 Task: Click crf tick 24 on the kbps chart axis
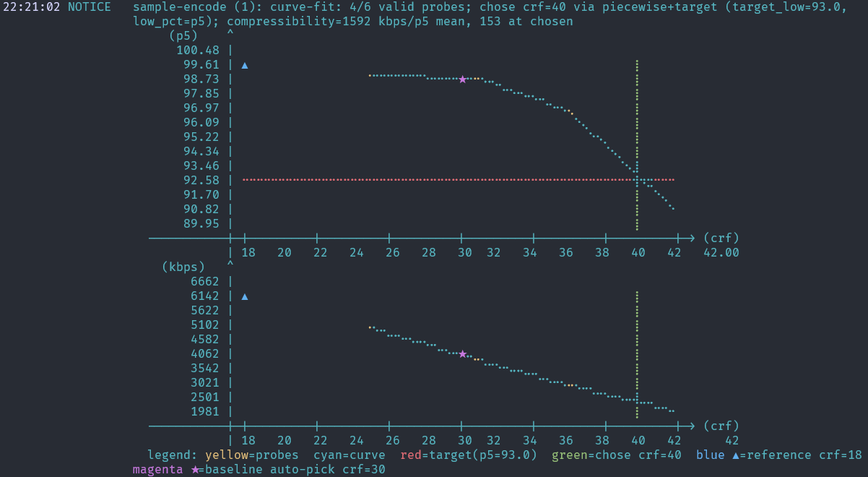[x=357, y=441]
